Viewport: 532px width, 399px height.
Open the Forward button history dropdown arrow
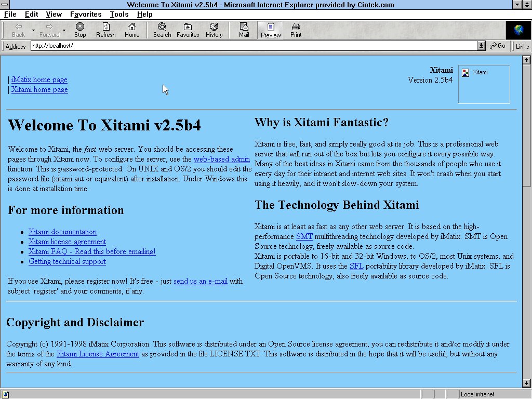[64, 30]
